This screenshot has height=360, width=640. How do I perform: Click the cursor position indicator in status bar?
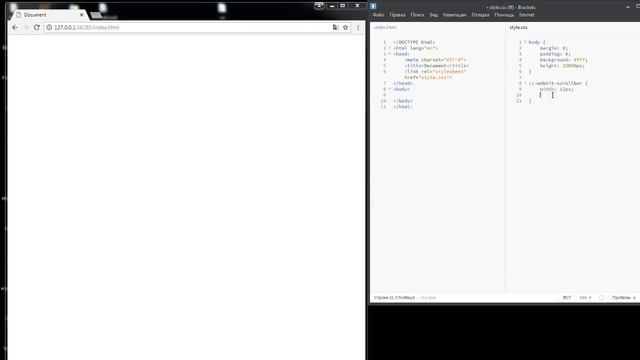pos(394,298)
